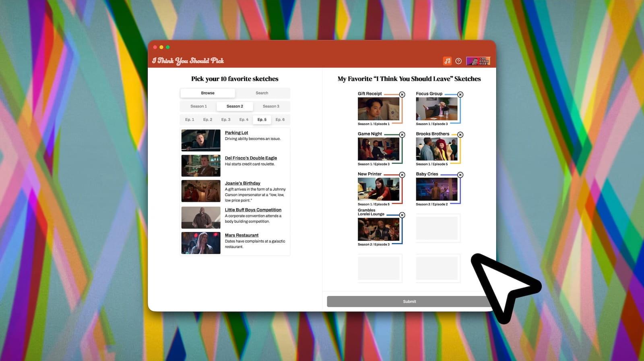The width and height of the screenshot is (644, 361).
Task: Open Del Frisco's Double Eagle link
Action: point(251,158)
